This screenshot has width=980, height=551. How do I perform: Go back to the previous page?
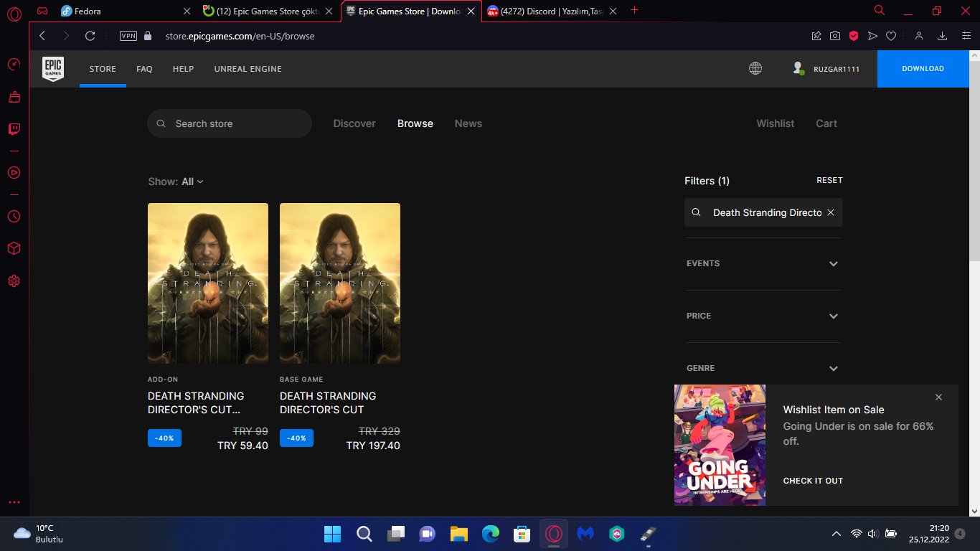click(42, 36)
